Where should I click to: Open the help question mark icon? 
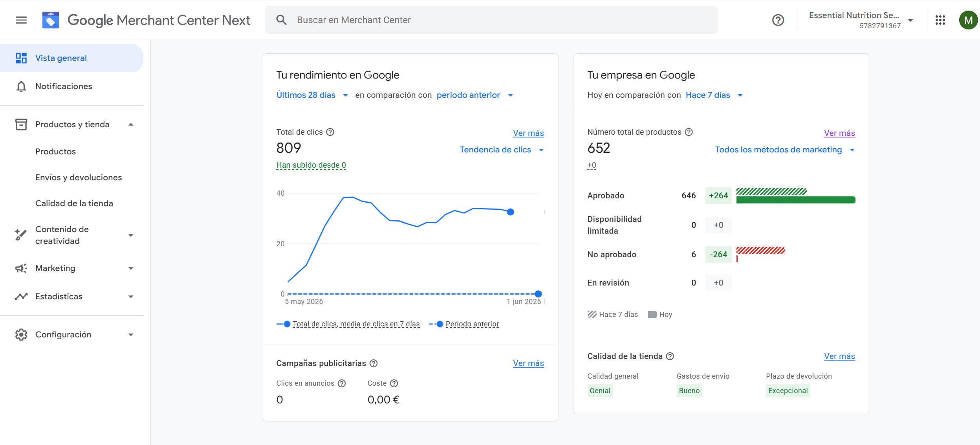click(x=778, y=20)
